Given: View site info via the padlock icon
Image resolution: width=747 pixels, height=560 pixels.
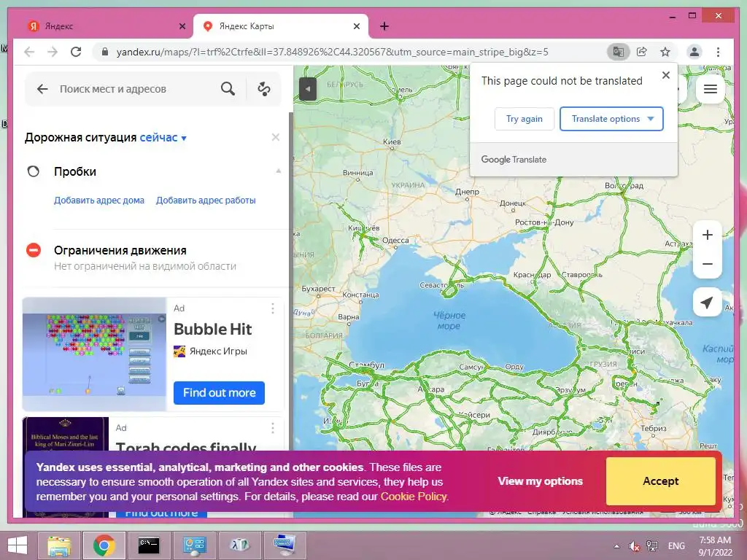Looking at the screenshot, I should [x=105, y=52].
